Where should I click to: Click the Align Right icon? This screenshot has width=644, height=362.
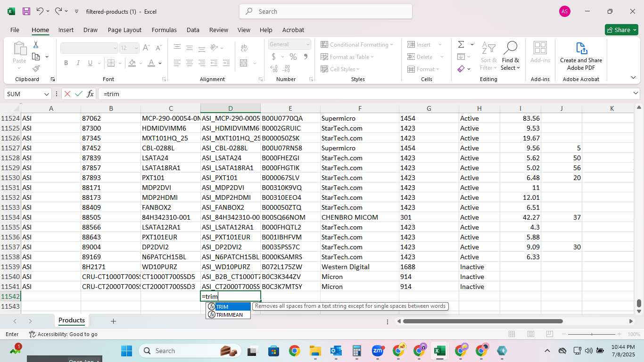(x=202, y=63)
